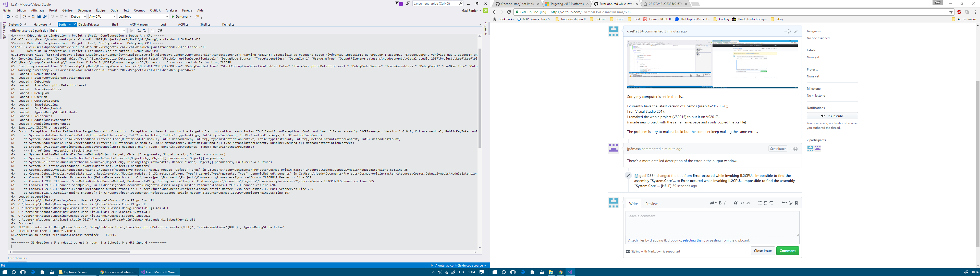Clear all output in the Sortie pane

coord(153,30)
